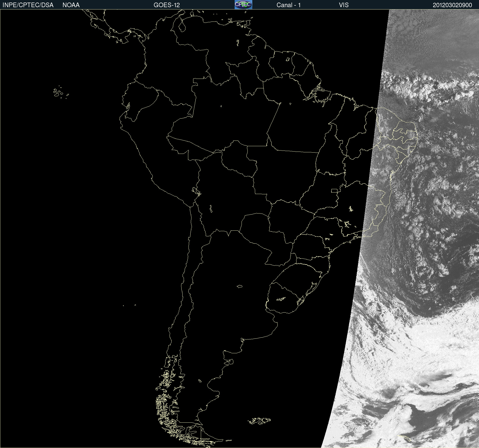Image resolution: width=479 pixels, height=448 pixels.
Task: Click the Canal - 1 label
Action: coord(288,5)
